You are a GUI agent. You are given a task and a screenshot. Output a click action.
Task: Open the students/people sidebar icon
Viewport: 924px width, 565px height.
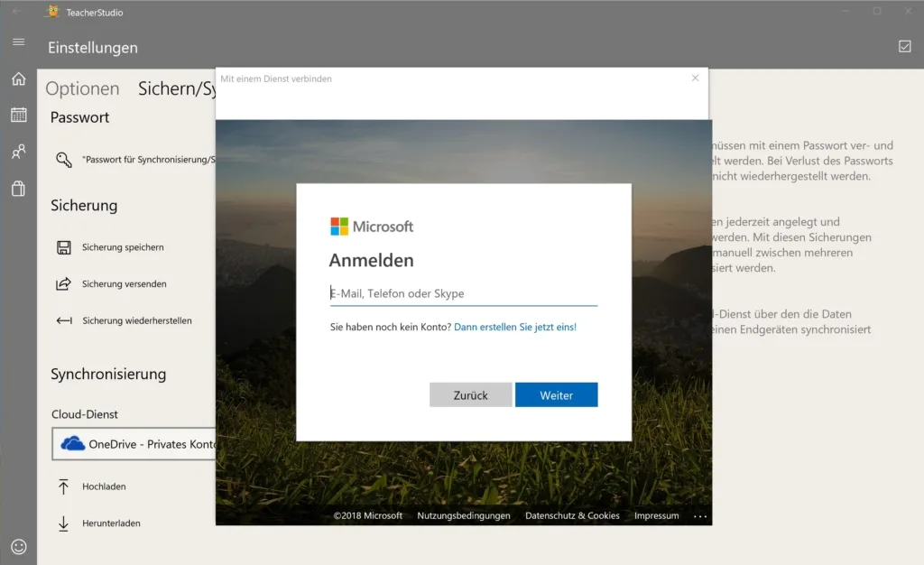[18, 152]
